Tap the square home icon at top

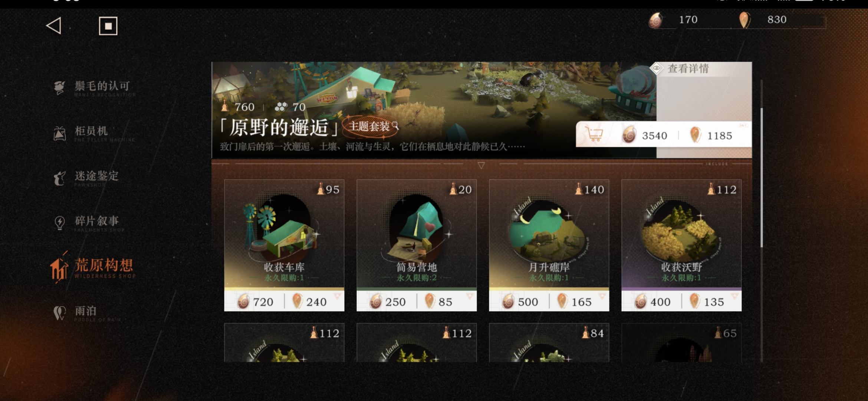[108, 26]
